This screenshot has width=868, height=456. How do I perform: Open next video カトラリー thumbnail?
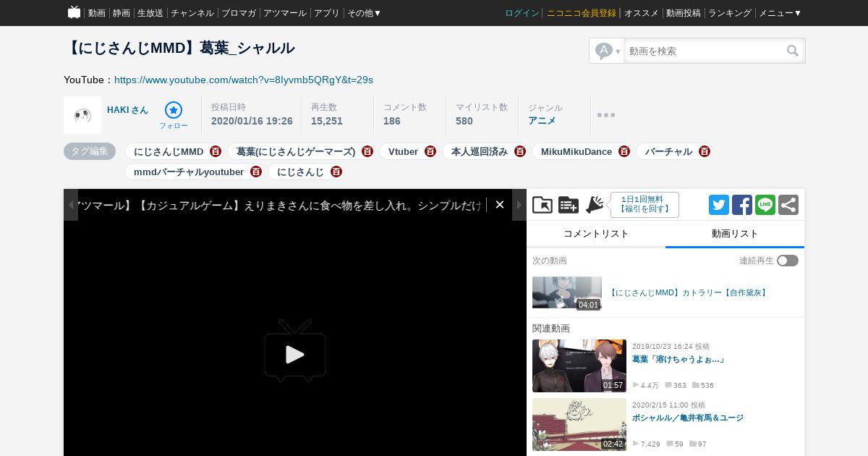click(567, 292)
